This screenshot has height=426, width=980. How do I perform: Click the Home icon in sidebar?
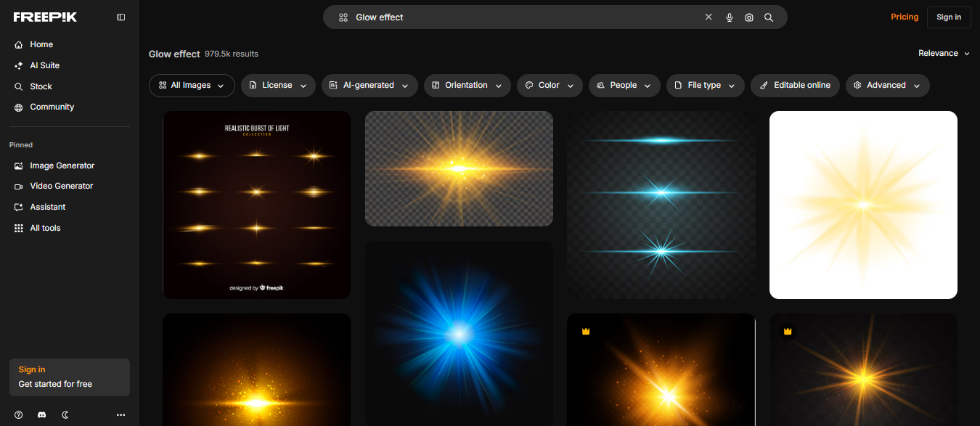pyautogui.click(x=19, y=45)
